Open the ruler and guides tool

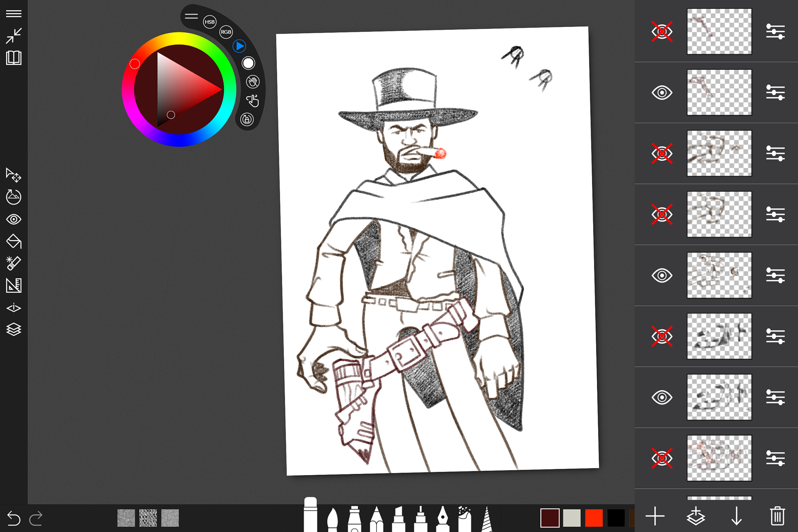coord(14,285)
